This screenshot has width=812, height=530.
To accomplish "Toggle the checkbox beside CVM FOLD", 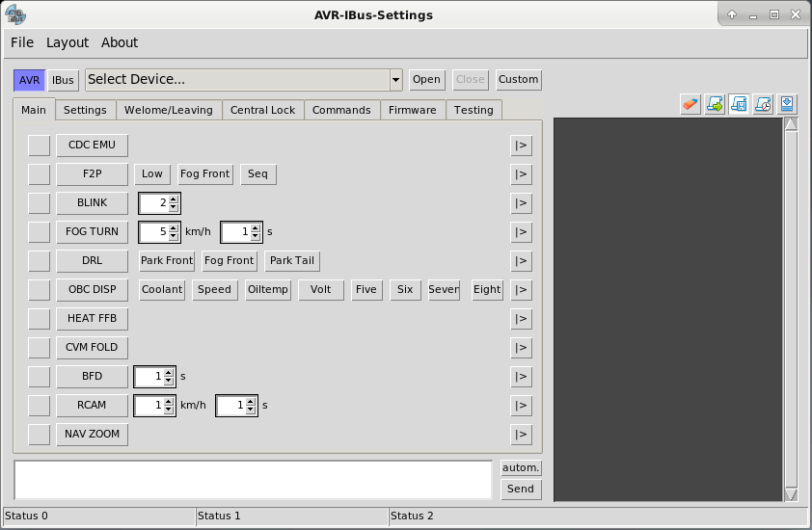I will pyautogui.click(x=39, y=348).
